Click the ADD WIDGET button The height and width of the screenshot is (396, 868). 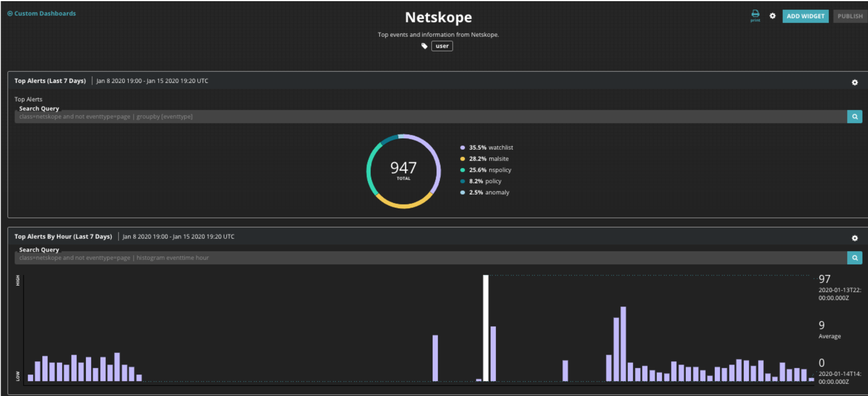click(806, 16)
